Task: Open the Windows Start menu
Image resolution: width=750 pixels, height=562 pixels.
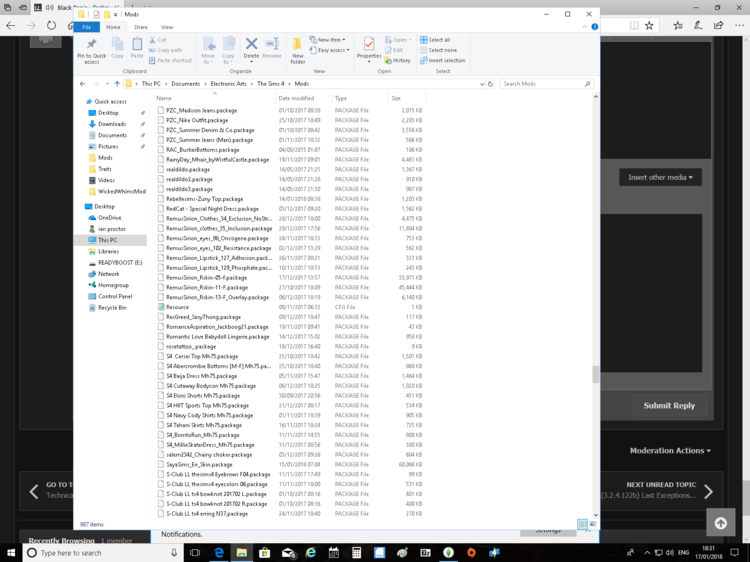Action: pos(11,553)
